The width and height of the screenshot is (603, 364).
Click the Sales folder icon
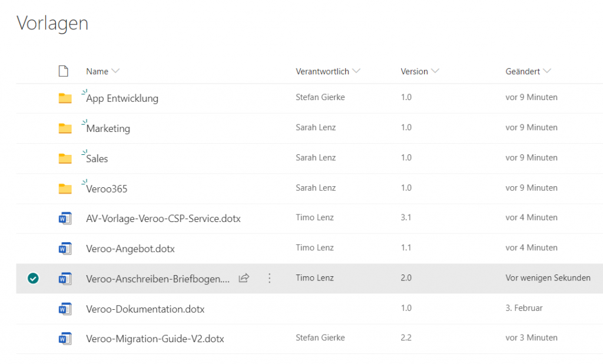(65, 158)
